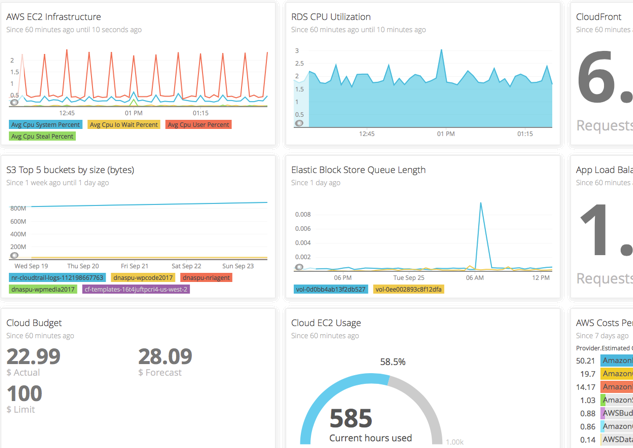Click the 0.008 y-axis label on EBS chart
This screenshot has width=633, height=448.
303,214
